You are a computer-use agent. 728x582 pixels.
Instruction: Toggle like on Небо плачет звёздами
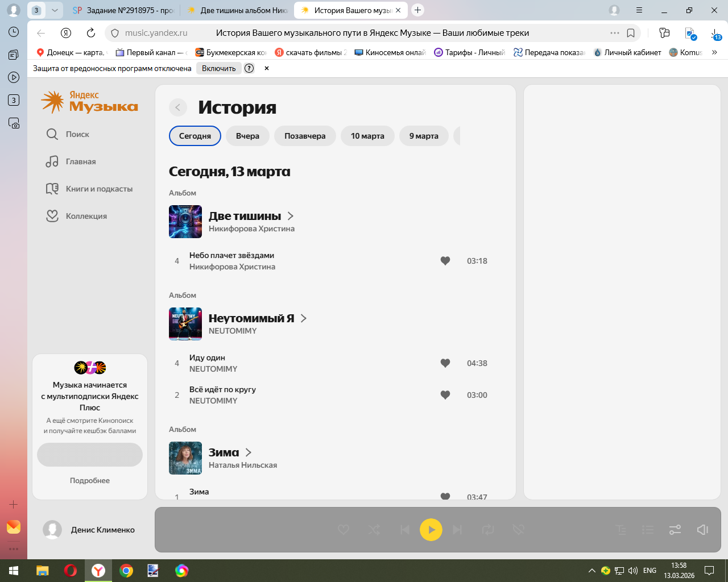tap(445, 261)
